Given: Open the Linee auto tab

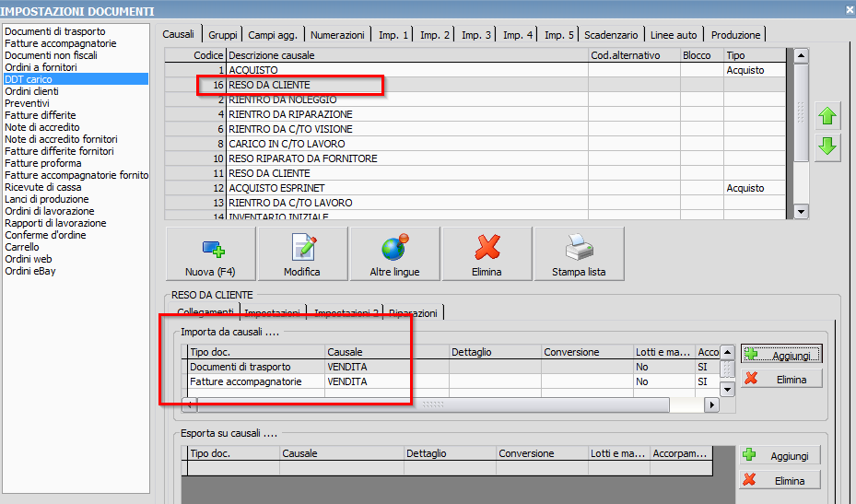Looking at the screenshot, I should (674, 35).
